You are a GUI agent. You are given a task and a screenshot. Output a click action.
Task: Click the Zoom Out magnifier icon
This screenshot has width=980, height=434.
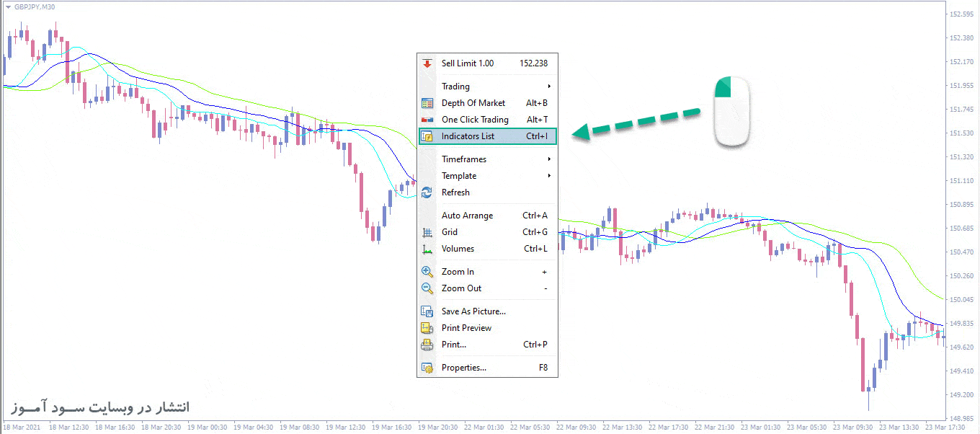pos(427,288)
